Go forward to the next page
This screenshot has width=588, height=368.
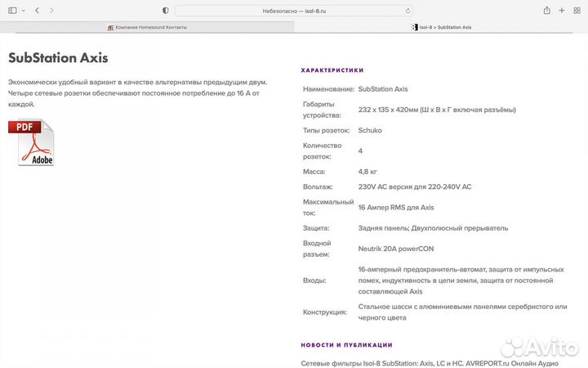(51, 11)
